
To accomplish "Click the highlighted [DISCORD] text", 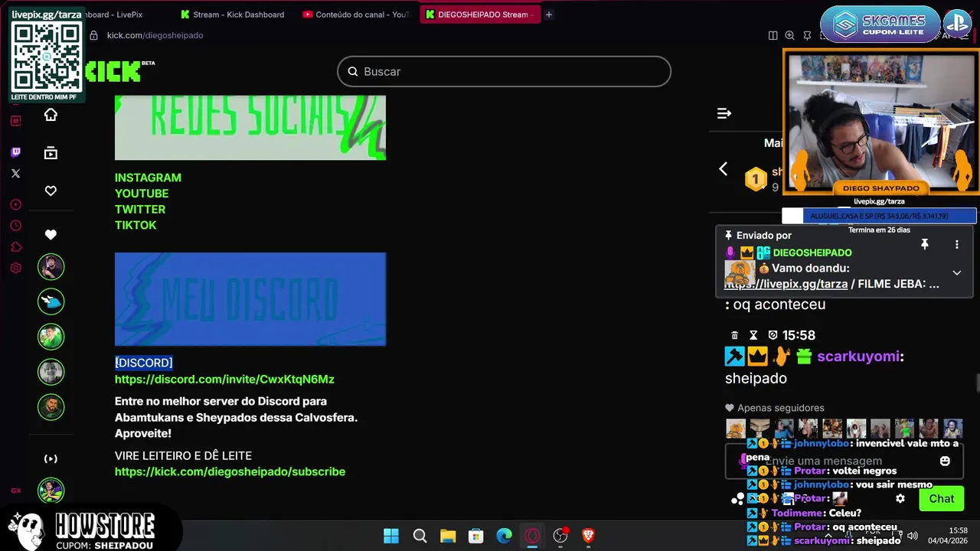I will pos(144,363).
